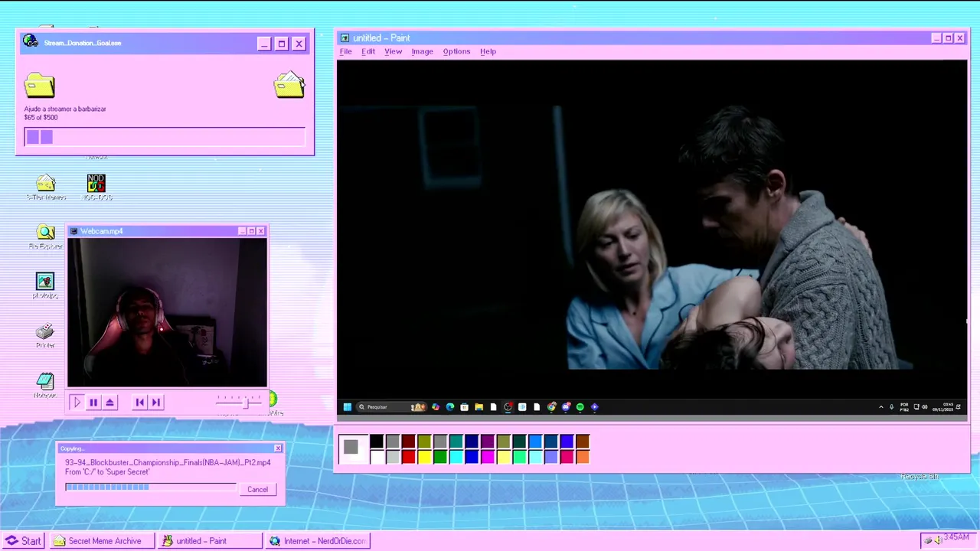Open the photo.jpg desktop icon
This screenshot has width=980, height=551.
click(45, 286)
